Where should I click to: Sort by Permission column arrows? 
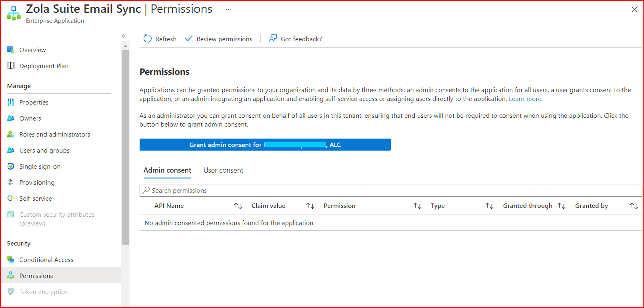(418, 206)
